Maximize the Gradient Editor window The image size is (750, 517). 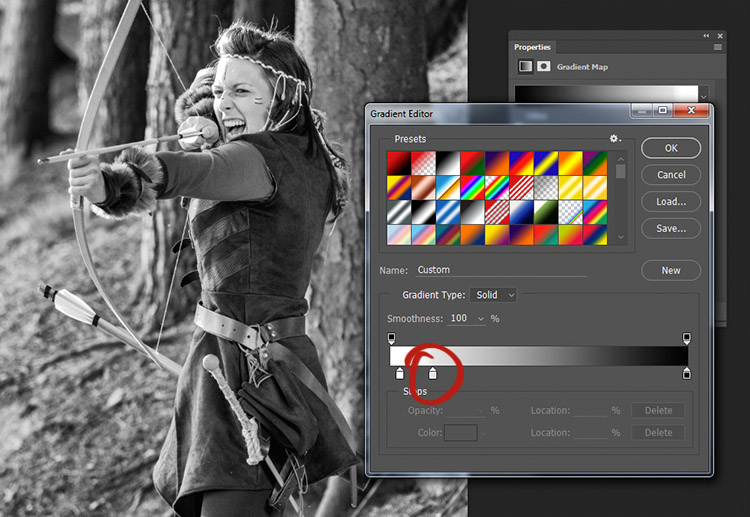pos(663,111)
